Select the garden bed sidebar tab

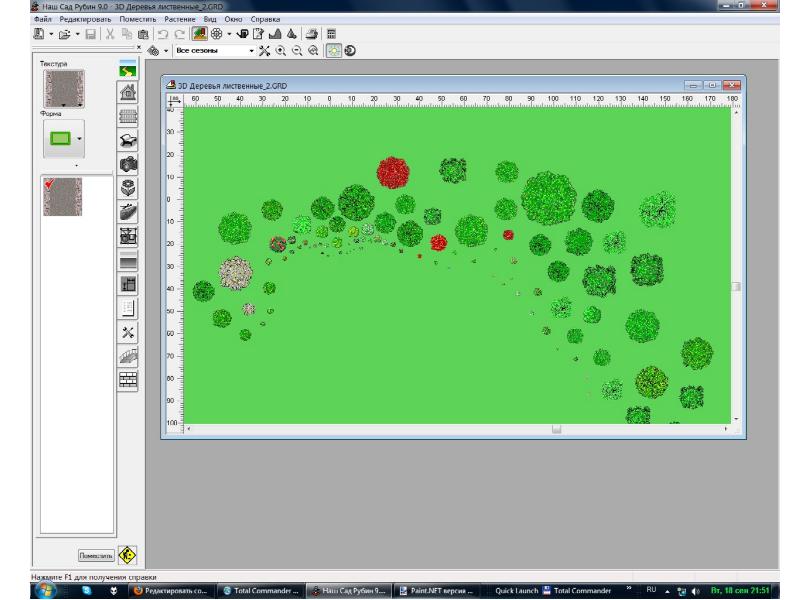click(x=128, y=212)
